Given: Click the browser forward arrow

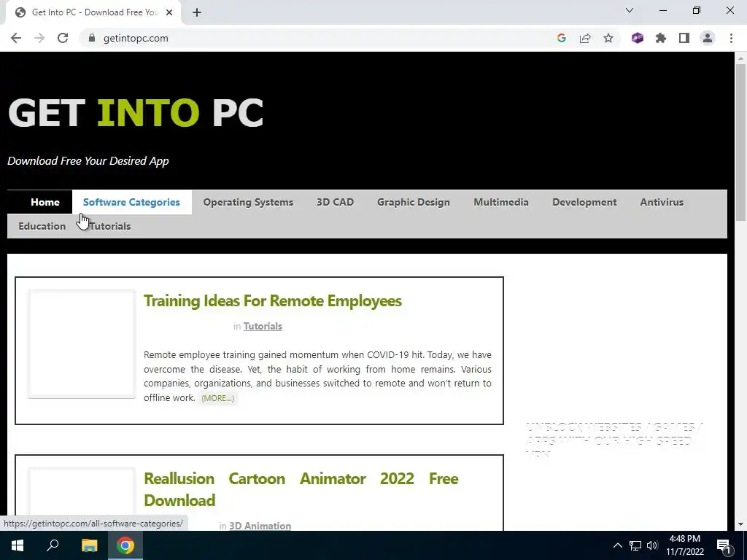Looking at the screenshot, I should point(39,38).
